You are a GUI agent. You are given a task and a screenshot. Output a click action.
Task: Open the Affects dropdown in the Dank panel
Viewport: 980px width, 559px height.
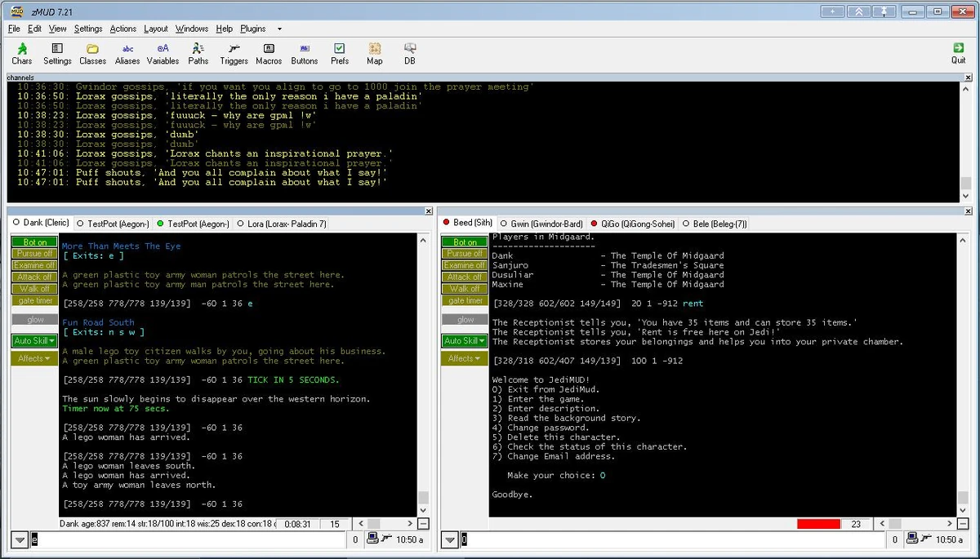[33, 357]
